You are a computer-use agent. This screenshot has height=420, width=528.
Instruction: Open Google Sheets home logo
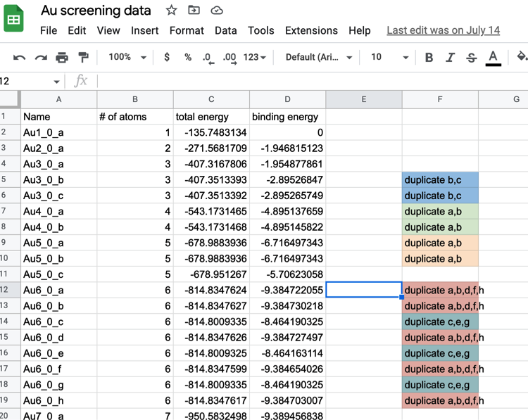(x=14, y=19)
